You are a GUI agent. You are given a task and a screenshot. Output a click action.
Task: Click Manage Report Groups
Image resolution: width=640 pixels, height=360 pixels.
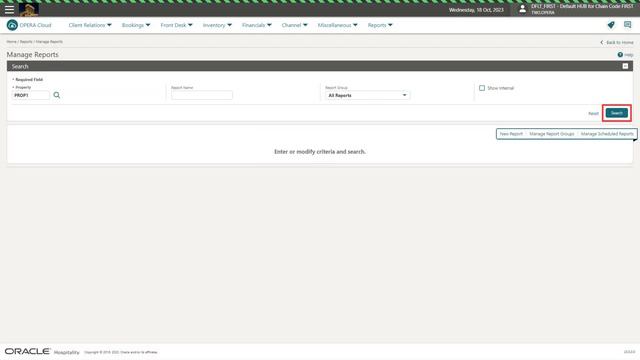[552, 134]
